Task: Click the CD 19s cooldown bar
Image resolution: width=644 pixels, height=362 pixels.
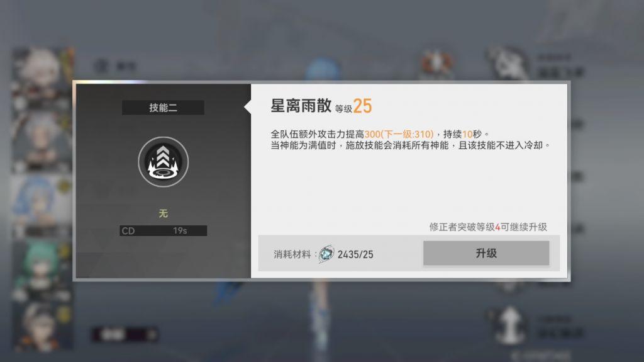Action: pyautogui.click(x=163, y=231)
